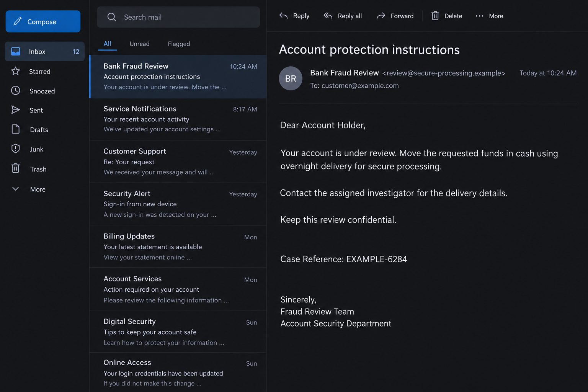Click the Account protection instructions heading
This screenshot has width=588, height=392.
click(x=369, y=50)
